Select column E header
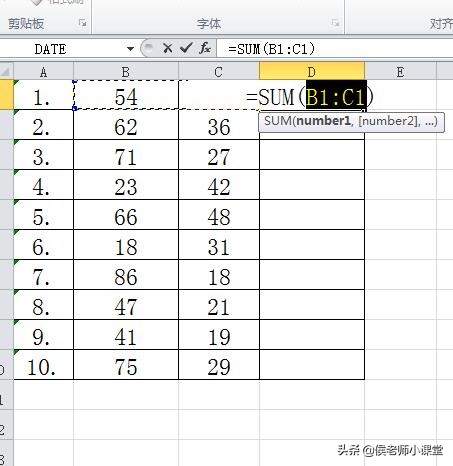The height and width of the screenshot is (466, 453). [x=400, y=72]
